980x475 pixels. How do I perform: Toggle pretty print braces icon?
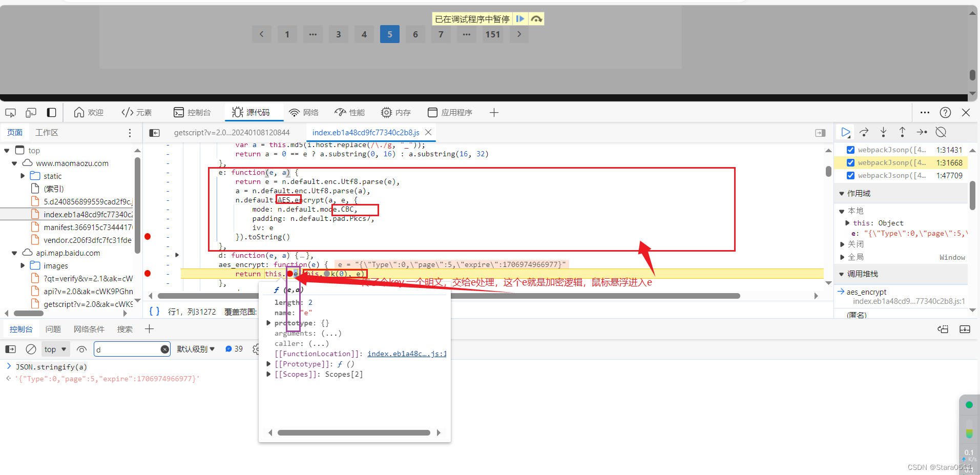pyautogui.click(x=154, y=311)
